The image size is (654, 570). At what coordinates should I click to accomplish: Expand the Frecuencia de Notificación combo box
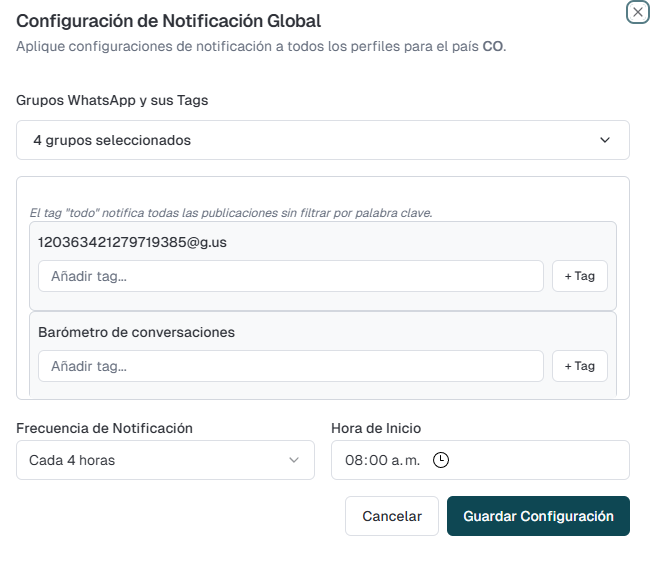(x=165, y=460)
